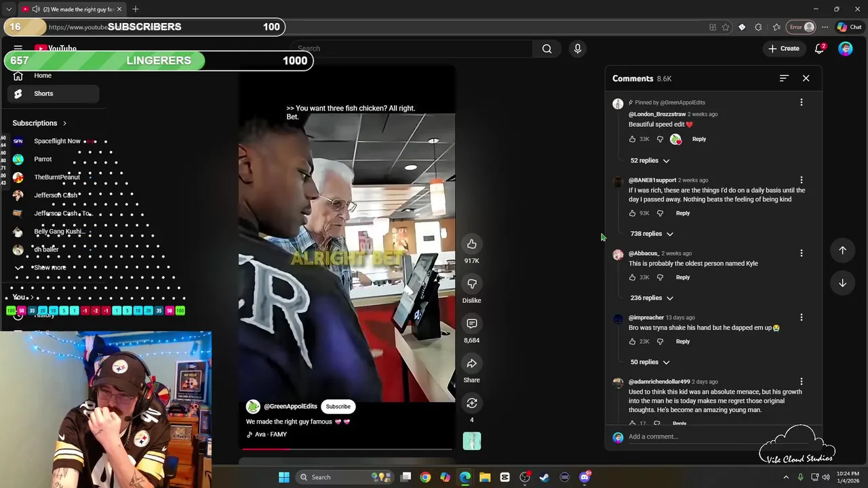Subscribe to @GreenAppolEdits

pyautogui.click(x=338, y=407)
